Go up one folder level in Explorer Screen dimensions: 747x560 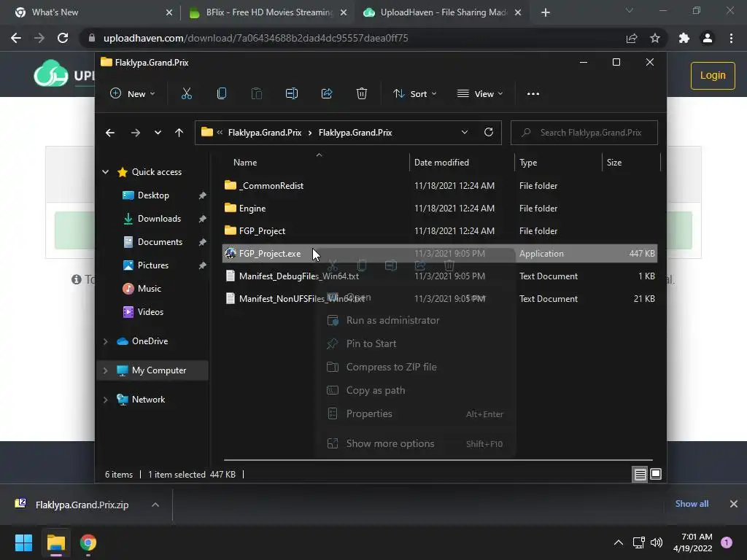point(179,133)
